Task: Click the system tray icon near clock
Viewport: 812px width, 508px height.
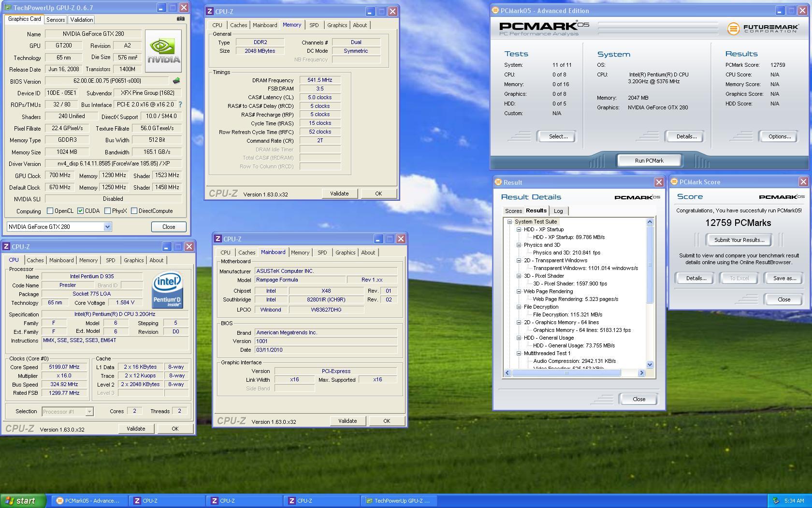Action: 776,501
